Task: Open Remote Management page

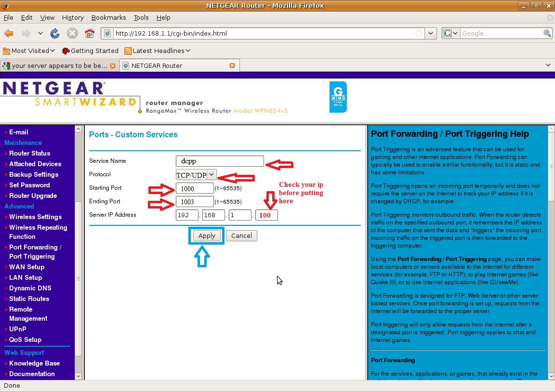Action: click(x=28, y=314)
